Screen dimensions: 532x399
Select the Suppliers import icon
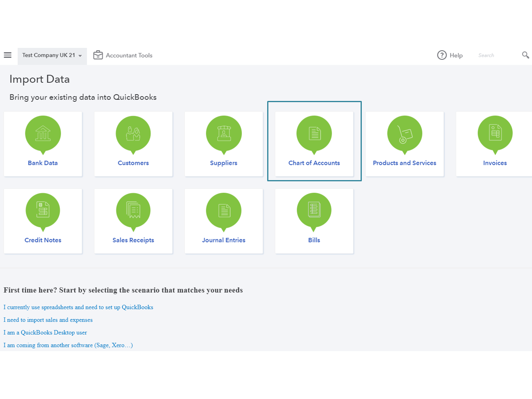pyautogui.click(x=224, y=134)
